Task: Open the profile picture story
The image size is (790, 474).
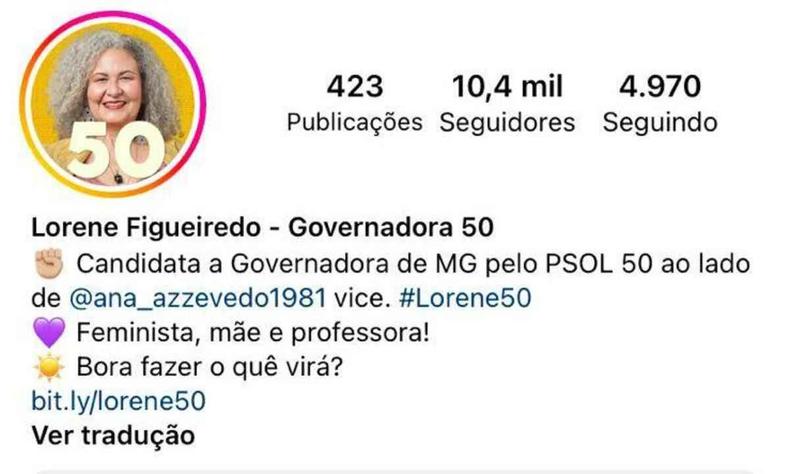Action: (113, 104)
